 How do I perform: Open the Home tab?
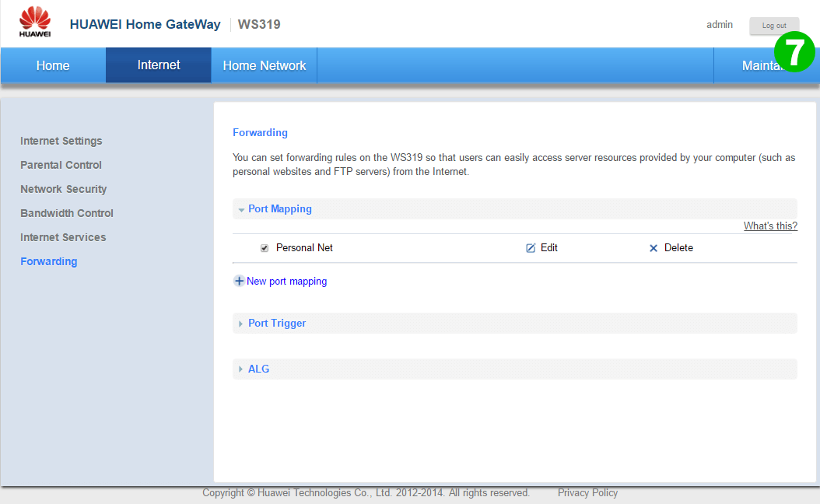pyautogui.click(x=53, y=65)
